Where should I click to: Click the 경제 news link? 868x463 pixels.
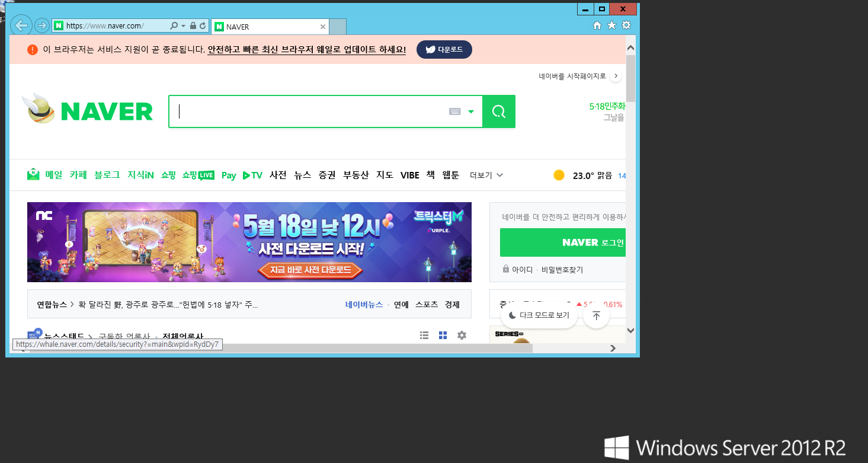pos(452,304)
